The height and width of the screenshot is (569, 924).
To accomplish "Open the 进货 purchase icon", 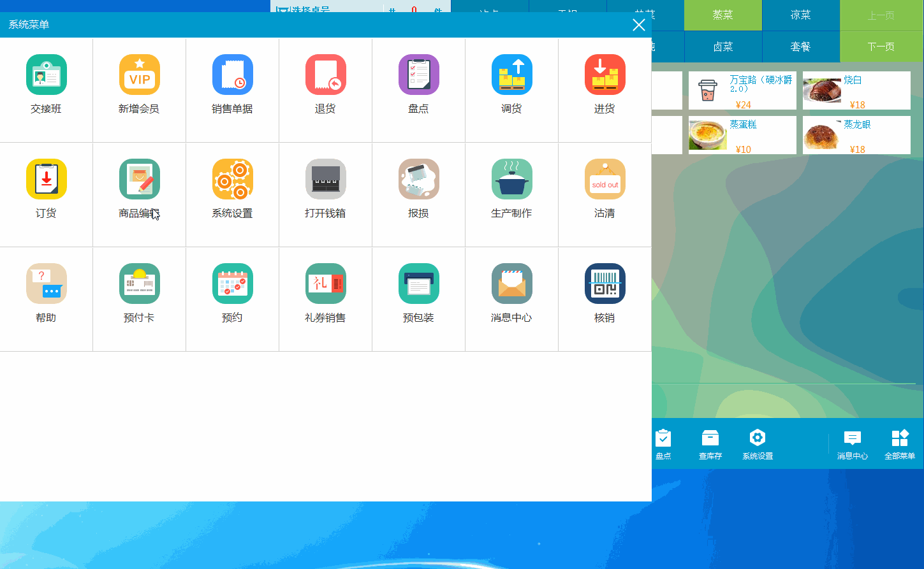I will coord(605,75).
